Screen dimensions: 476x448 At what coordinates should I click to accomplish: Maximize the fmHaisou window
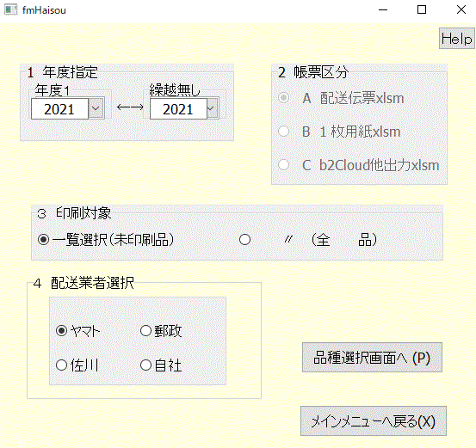tap(422, 9)
